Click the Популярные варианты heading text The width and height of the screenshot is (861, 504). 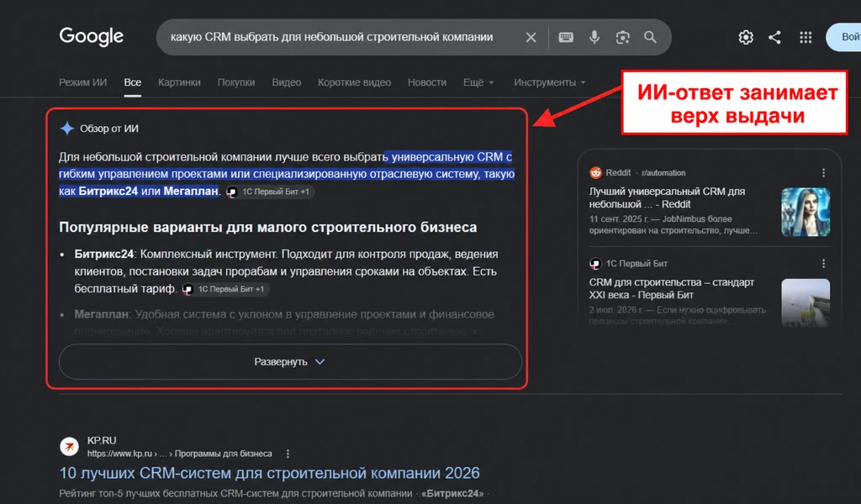coord(268,227)
